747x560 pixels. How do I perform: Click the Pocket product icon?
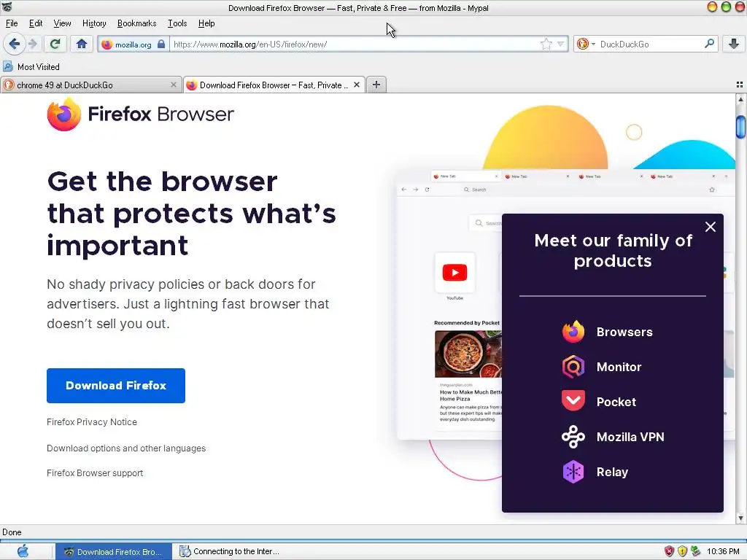pos(573,402)
